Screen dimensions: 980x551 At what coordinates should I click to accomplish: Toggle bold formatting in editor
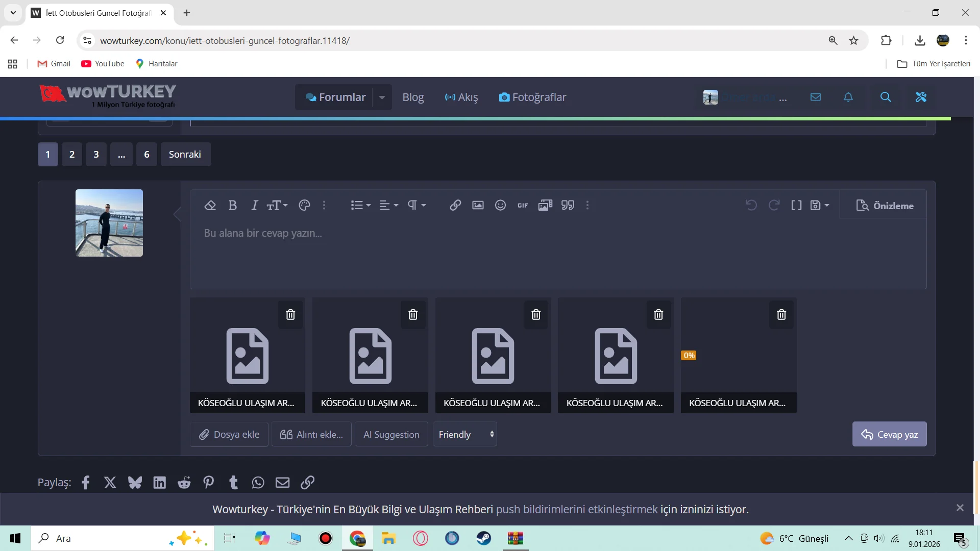pos(233,205)
